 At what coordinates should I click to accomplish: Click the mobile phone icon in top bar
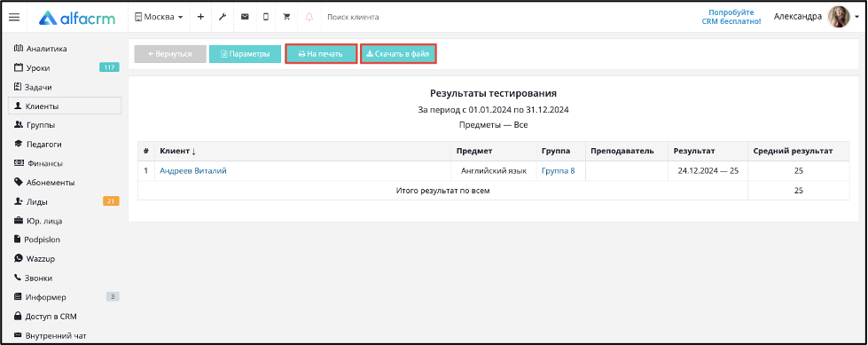(x=266, y=17)
